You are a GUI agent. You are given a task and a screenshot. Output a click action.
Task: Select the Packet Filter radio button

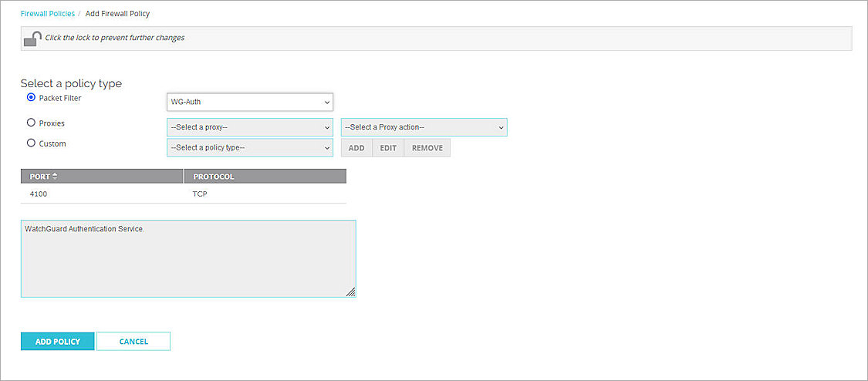coord(32,97)
